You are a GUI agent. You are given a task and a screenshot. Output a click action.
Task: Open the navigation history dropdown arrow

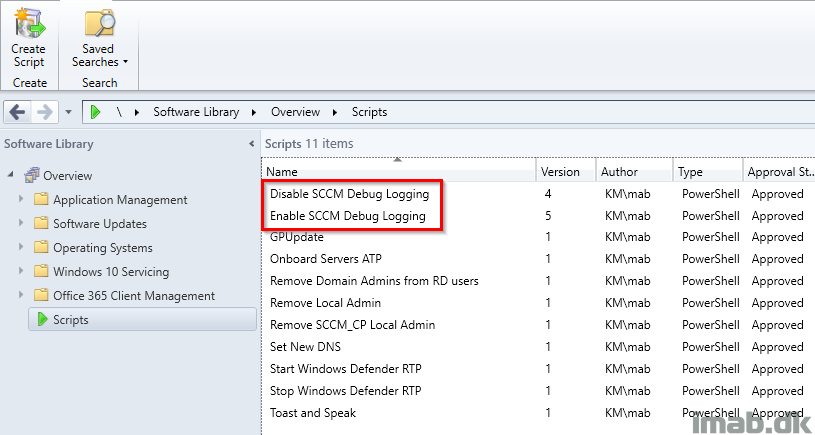coord(69,112)
